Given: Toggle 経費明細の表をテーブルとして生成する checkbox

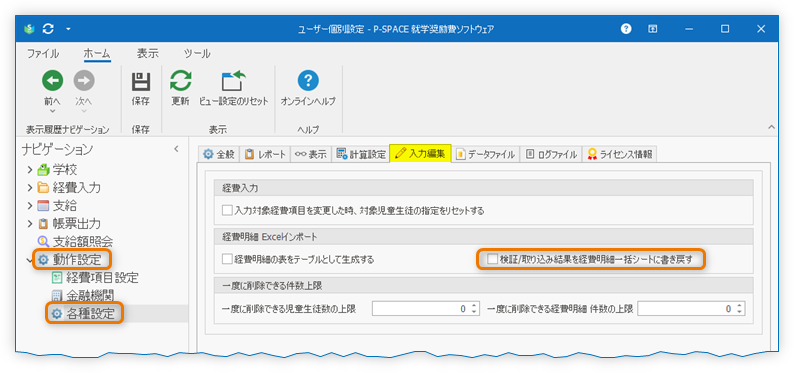Looking at the screenshot, I should 226,260.
